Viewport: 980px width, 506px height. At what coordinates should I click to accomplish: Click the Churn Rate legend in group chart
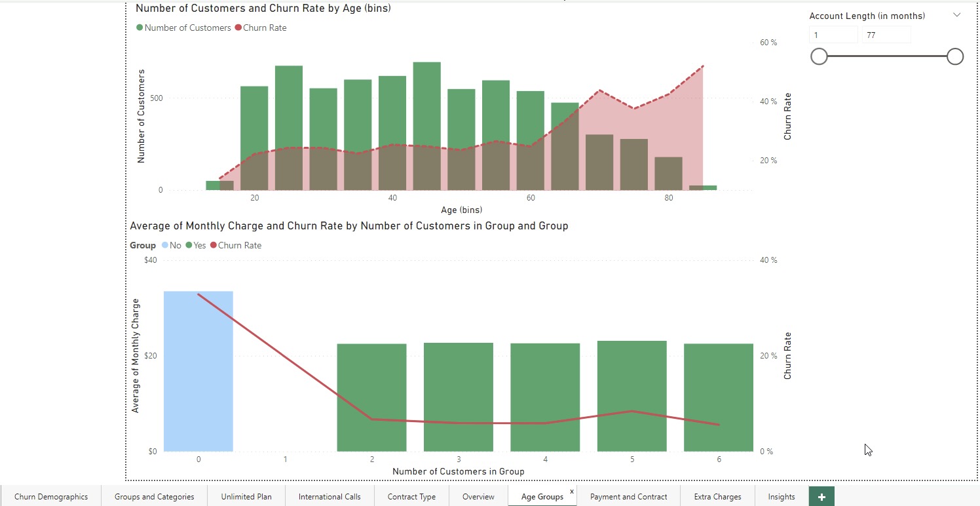point(238,244)
